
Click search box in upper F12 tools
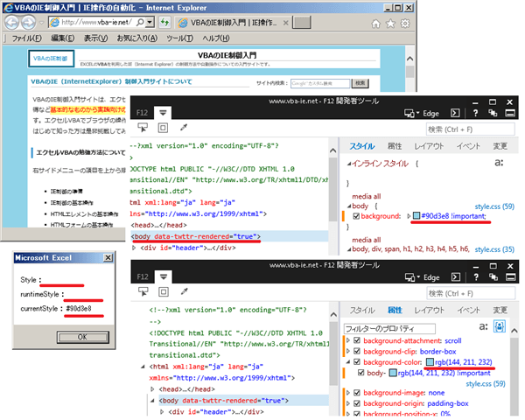(471, 129)
